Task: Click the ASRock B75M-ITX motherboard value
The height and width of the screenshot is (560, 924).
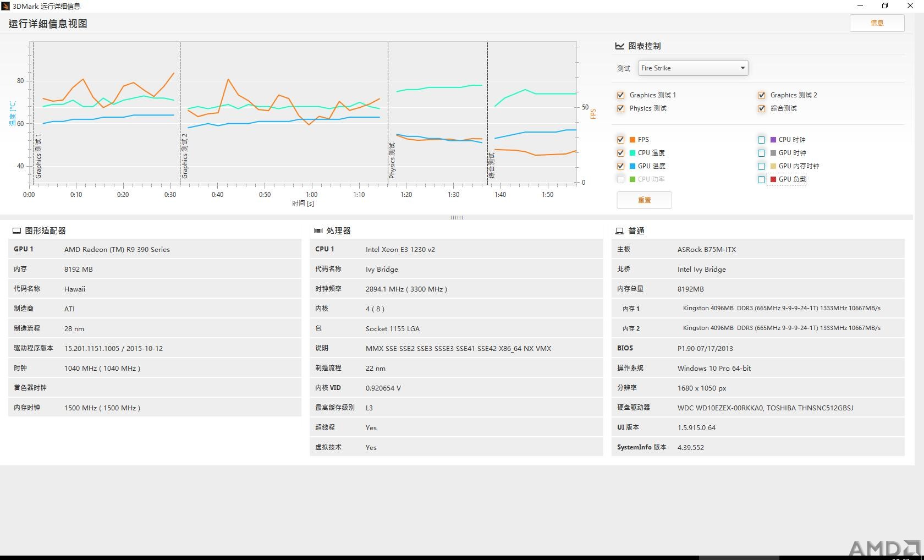Action: (x=707, y=250)
